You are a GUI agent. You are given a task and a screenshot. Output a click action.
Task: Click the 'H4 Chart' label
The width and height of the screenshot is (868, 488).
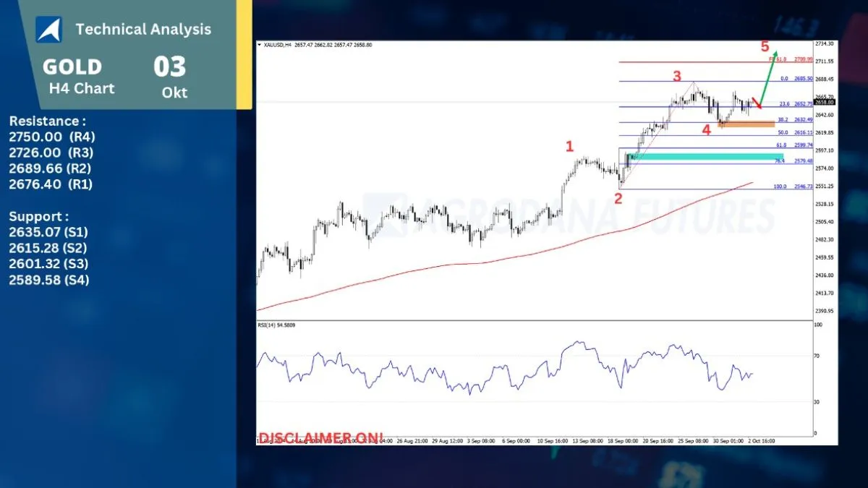(82, 88)
